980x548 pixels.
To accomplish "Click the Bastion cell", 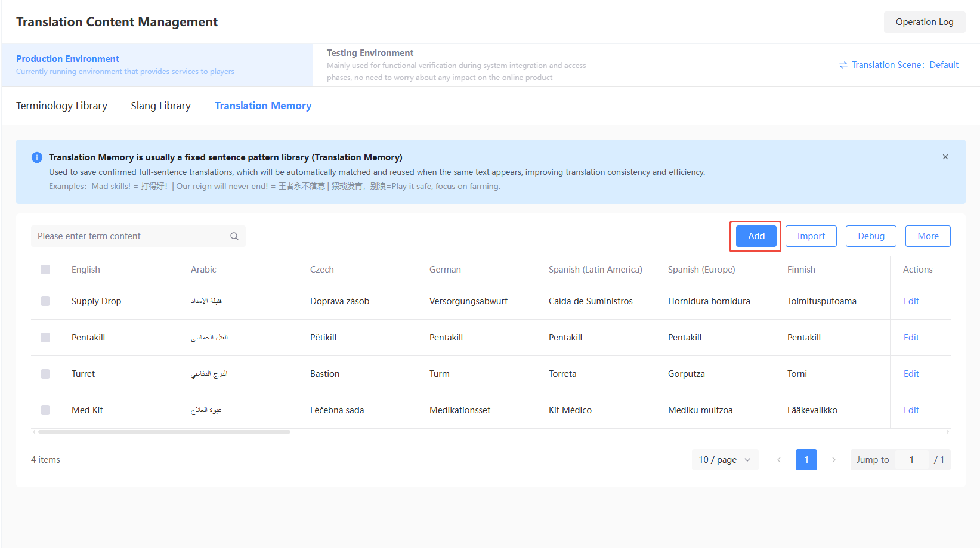I will 324,374.
